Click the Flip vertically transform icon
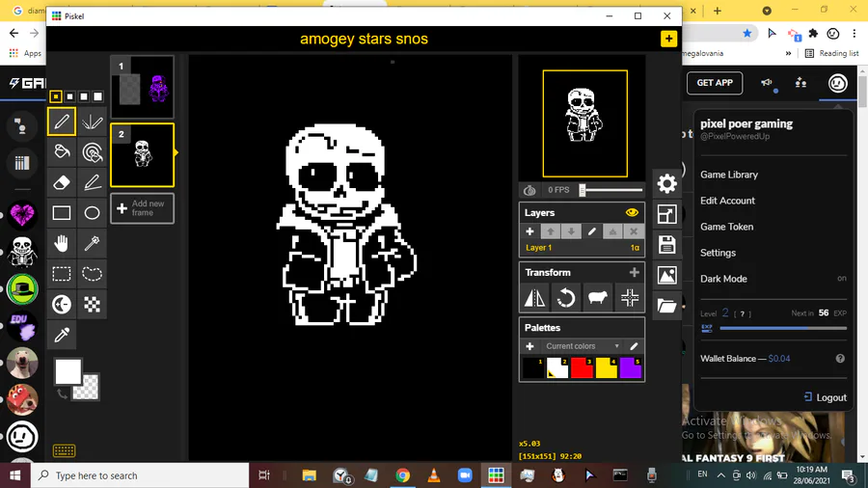The width and height of the screenshot is (868, 488). point(534,298)
